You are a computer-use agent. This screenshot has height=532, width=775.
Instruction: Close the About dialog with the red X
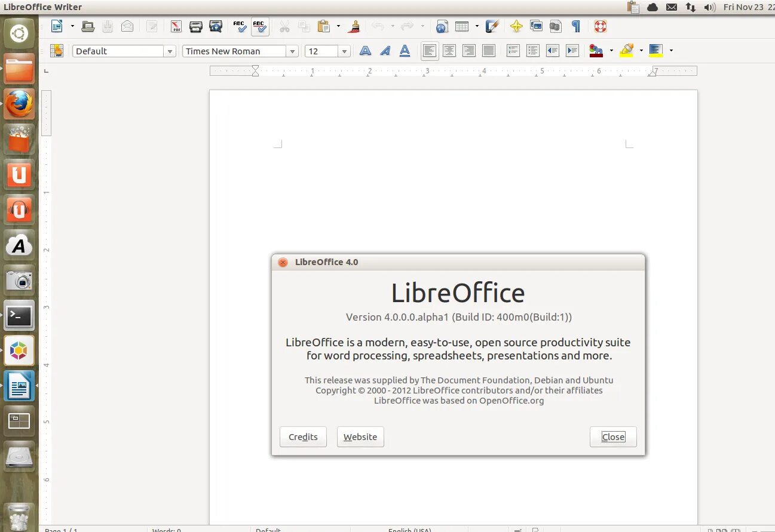pyautogui.click(x=283, y=262)
